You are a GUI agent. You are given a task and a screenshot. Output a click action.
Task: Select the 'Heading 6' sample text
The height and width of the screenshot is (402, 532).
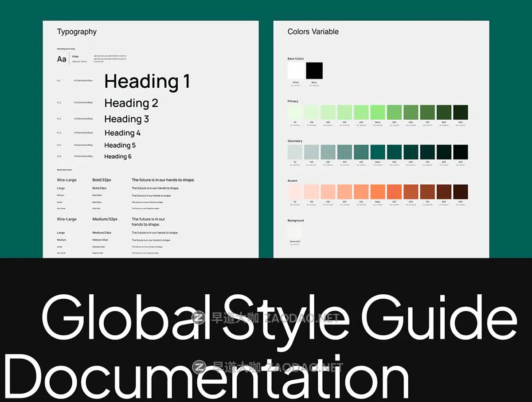[118, 156]
